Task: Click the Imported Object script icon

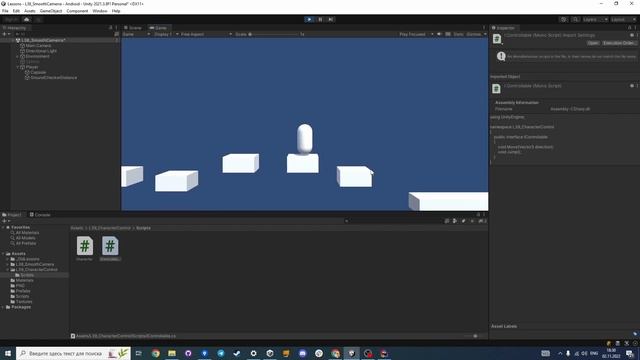Action: (x=496, y=89)
